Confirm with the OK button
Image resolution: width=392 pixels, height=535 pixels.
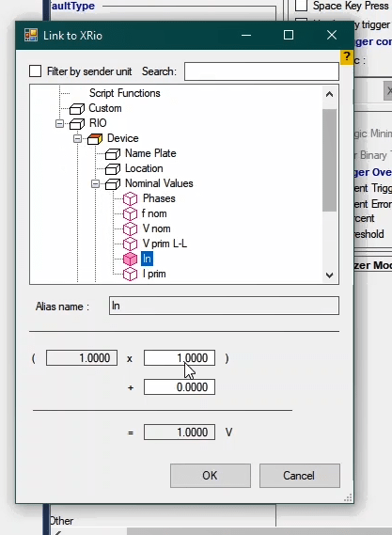[211, 476]
